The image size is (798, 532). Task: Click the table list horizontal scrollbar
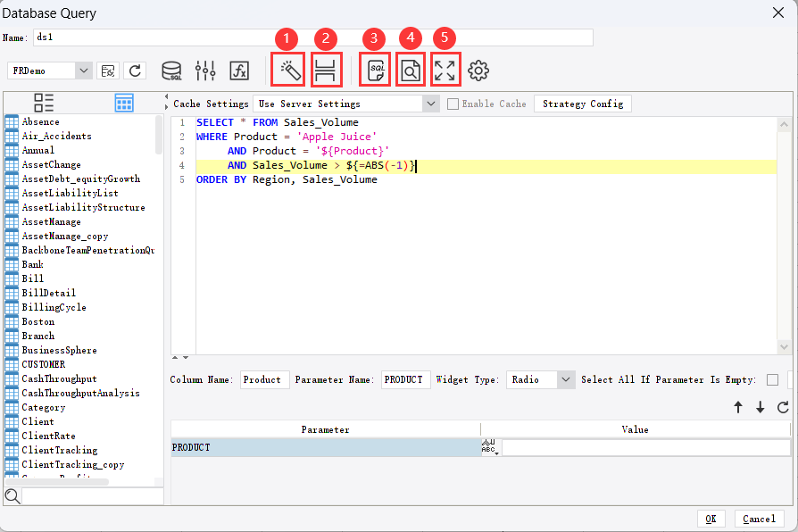tap(57, 482)
